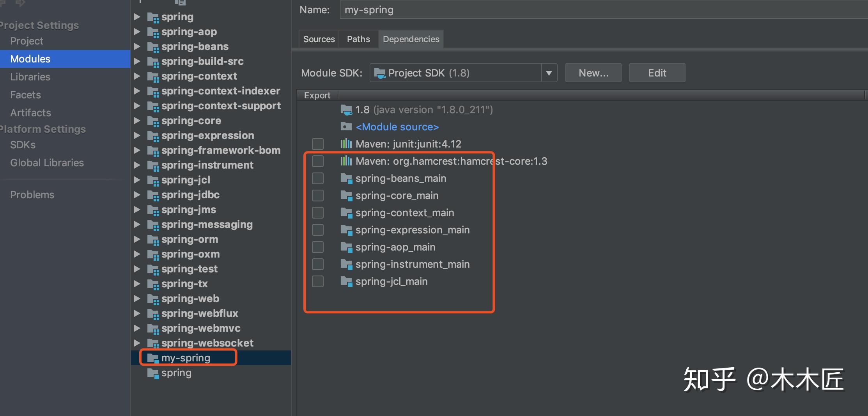Click the Module source folder icon

(x=346, y=126)
